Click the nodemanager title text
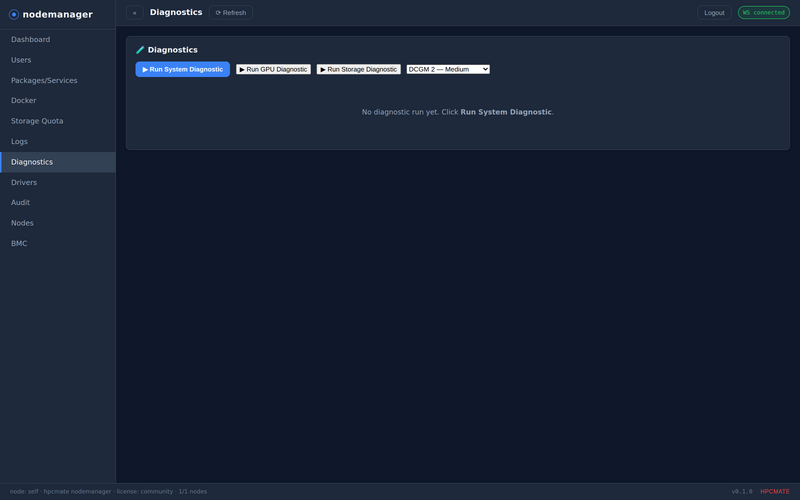Screen dimensions: 800x500 coord(58,14)
